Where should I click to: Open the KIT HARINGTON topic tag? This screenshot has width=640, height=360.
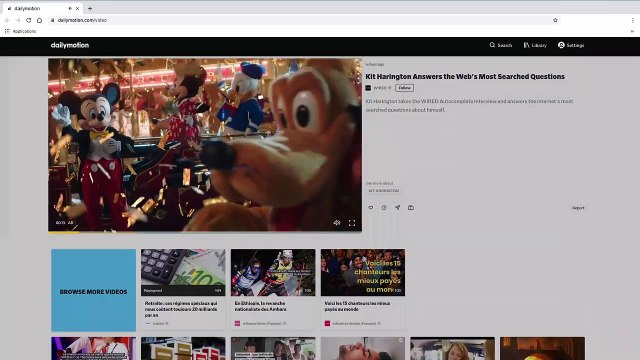(384, 191)
